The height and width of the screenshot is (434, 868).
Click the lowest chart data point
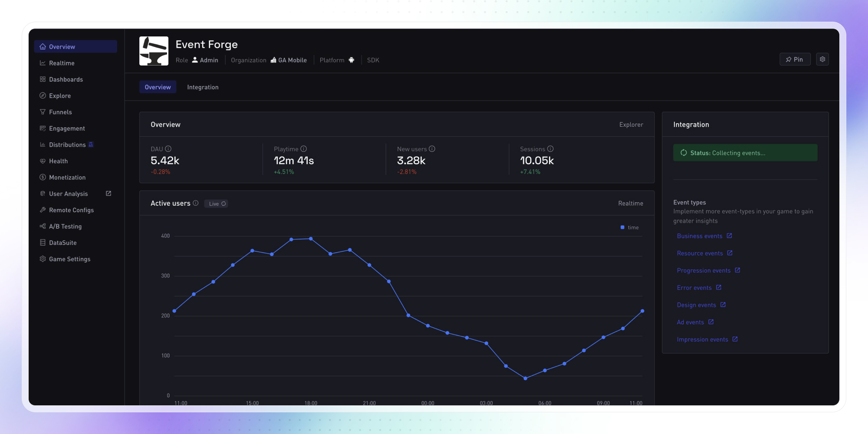click(525, 378)
